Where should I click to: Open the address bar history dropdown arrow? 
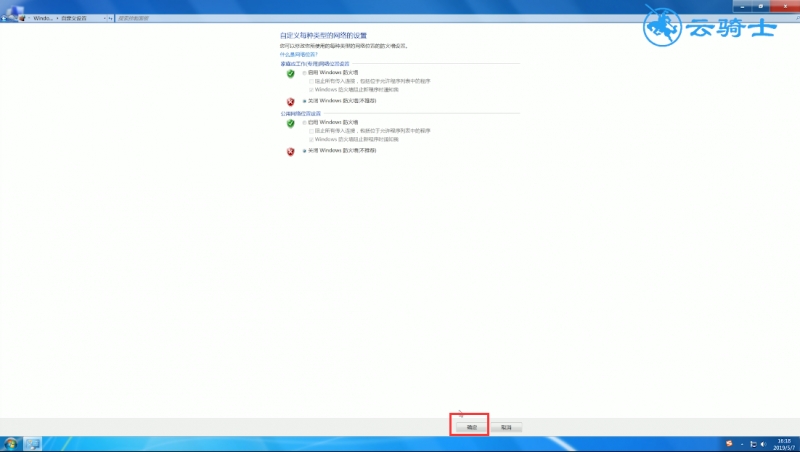point(105,18)
